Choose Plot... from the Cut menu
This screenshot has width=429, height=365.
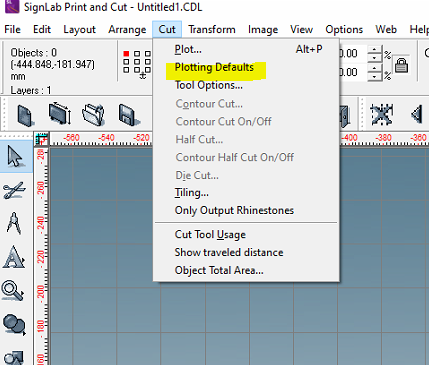[247, 49]
